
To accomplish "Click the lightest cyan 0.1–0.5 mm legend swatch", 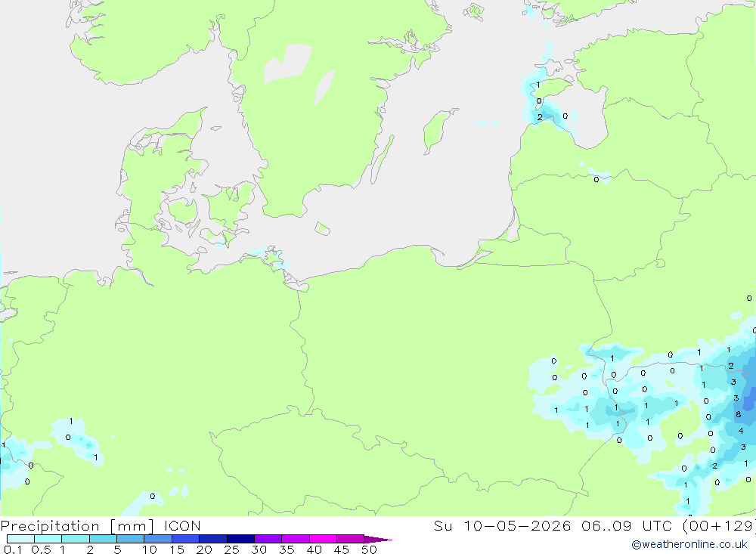I will [20, 539].
